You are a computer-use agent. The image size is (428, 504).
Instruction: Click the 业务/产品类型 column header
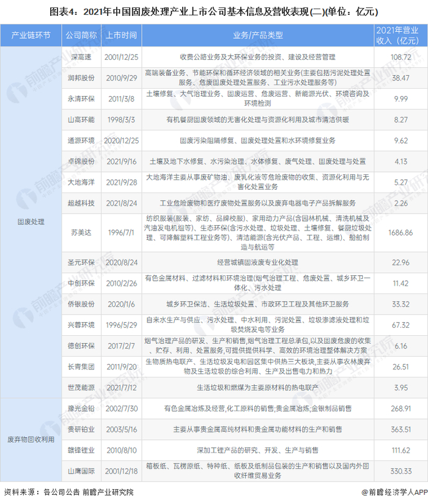point(257,35)
